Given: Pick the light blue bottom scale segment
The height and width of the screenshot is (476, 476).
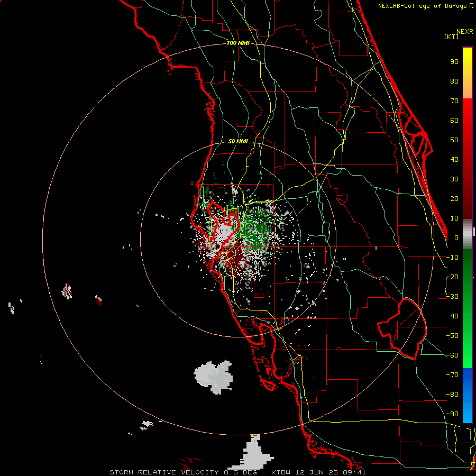Looking at the screenshot, I should tap(467, 413).
